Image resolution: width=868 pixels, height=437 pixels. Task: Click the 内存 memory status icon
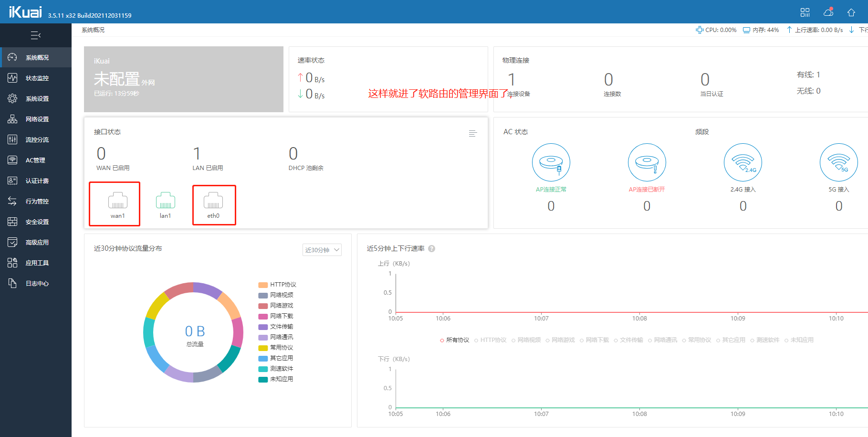click(746, 30)
